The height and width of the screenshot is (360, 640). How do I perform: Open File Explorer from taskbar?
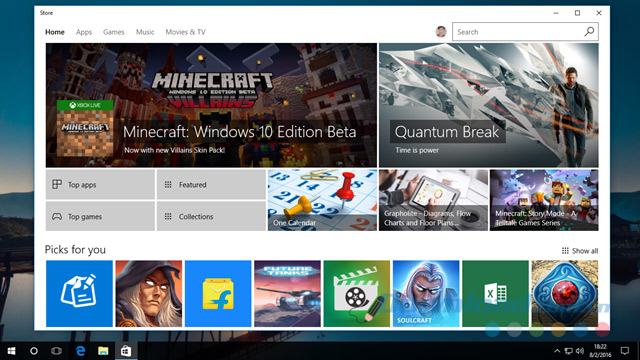tap(103, 351)
